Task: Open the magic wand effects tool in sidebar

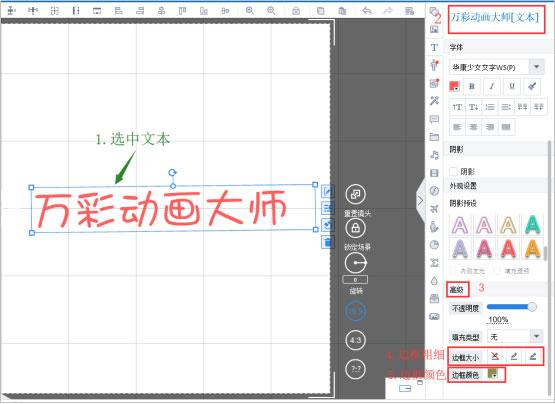Action: point(434,101)
